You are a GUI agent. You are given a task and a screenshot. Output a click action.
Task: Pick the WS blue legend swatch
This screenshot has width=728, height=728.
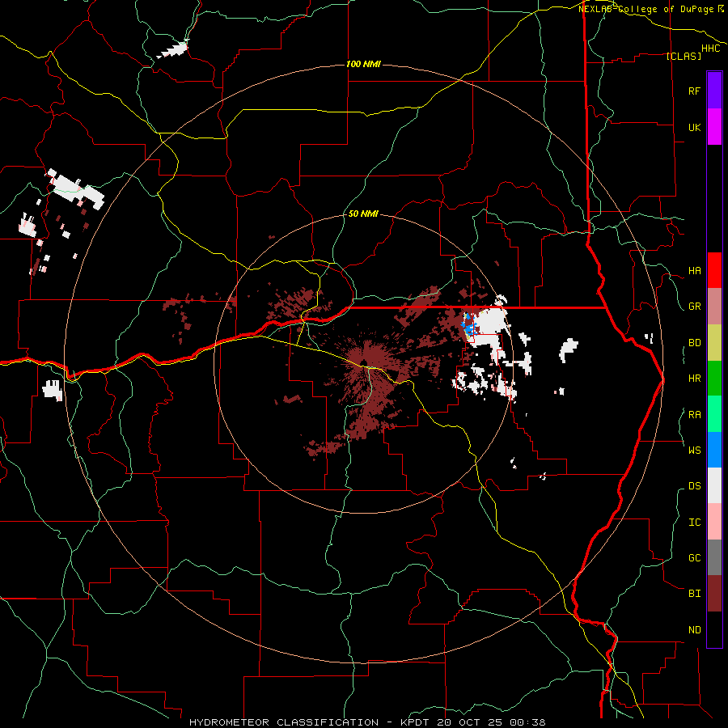pyautogui.click(x=714, y=450)
